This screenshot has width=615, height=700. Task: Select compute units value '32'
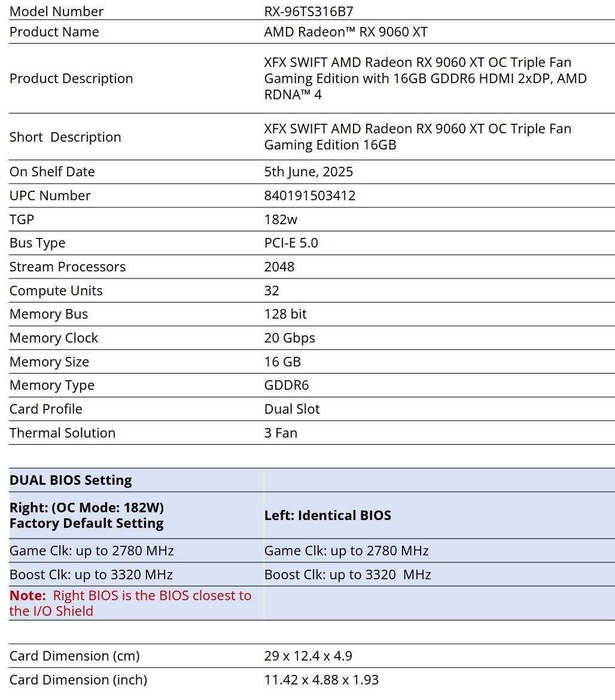272,290
